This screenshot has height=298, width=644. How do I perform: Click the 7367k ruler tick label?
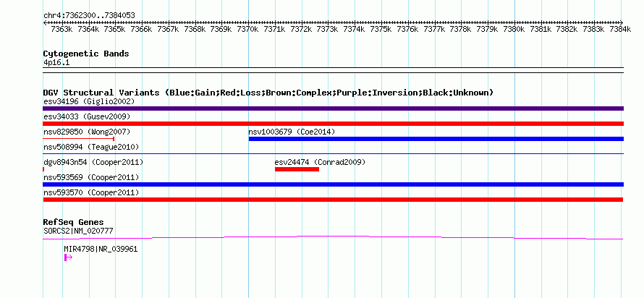[169, 29]
